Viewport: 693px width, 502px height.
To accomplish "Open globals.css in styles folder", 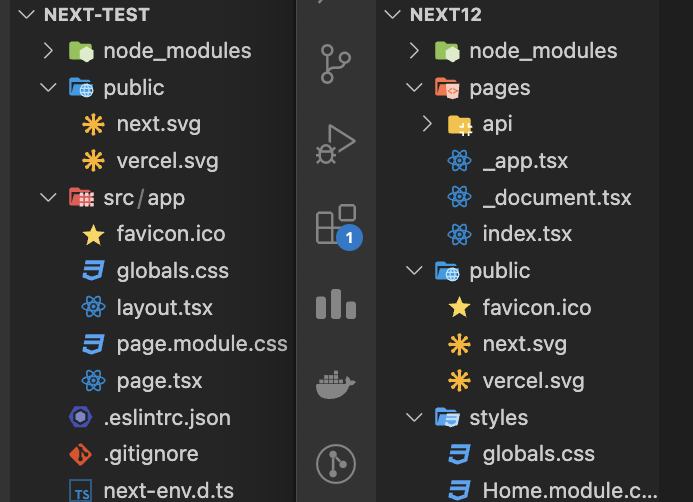I will point(539,454).
